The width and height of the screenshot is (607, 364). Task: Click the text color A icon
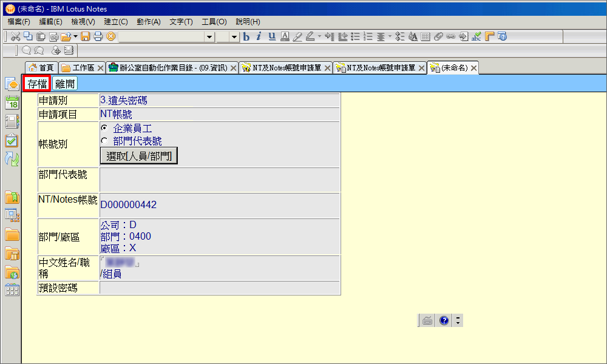pyautogui.click(x=285, y=36)
